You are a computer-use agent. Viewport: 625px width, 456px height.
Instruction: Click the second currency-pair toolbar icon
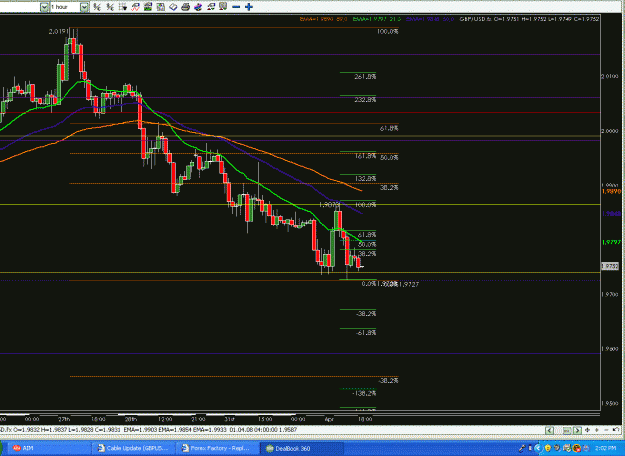tap(110, 7)
